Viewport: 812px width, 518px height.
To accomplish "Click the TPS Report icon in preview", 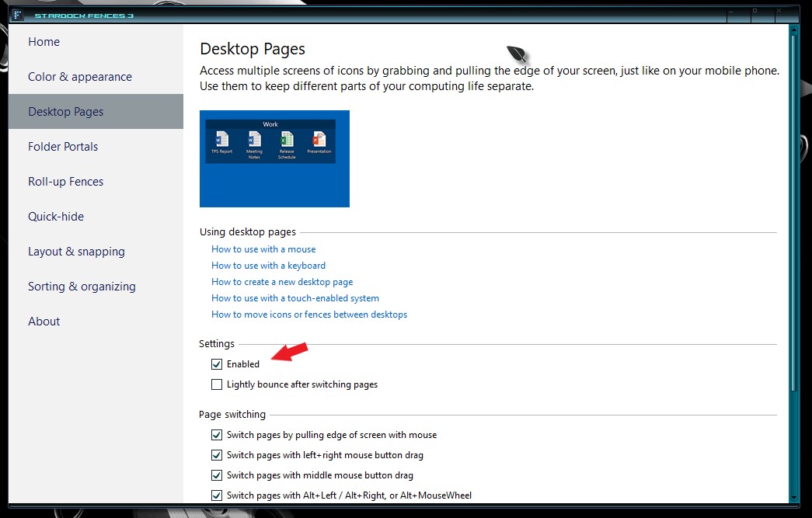I will pos(221,142).
